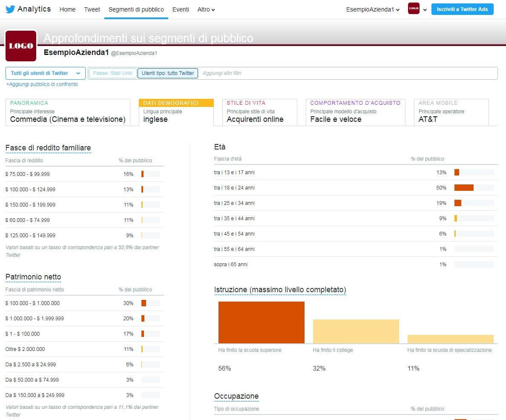Expand the EsempioAzienda1 account dropdown
The image size is (506, 420).
coord(373,9)
